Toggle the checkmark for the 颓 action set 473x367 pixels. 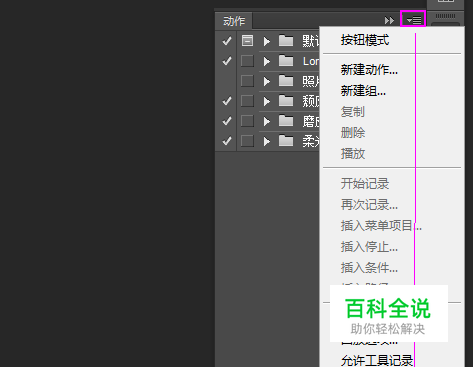click(x=227, y=101)
